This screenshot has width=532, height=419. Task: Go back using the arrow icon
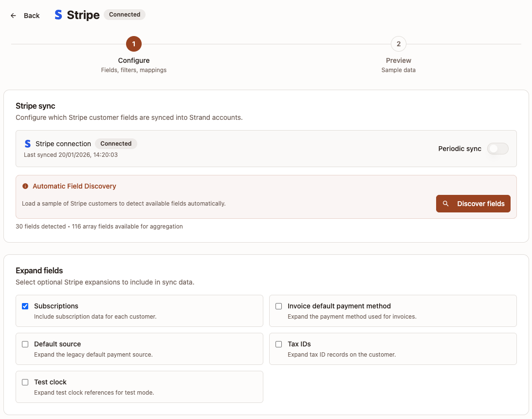(x=13, y=15)
